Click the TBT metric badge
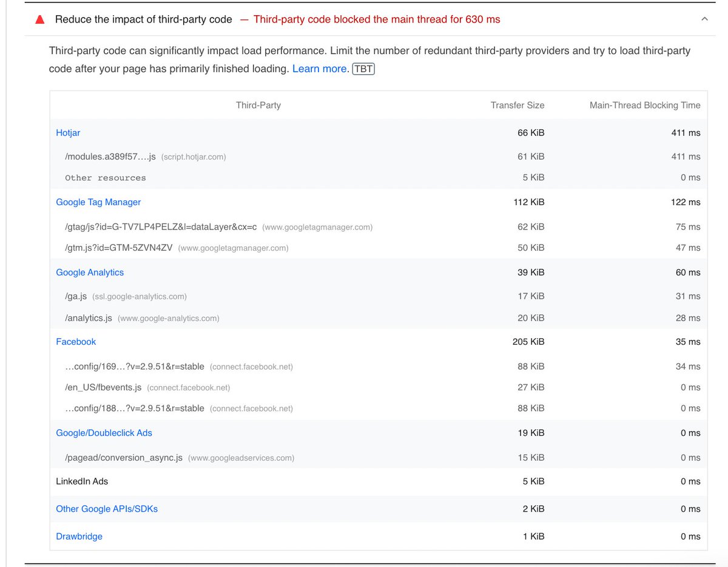The height and width of the screenshot is (567, 728). 363,69
